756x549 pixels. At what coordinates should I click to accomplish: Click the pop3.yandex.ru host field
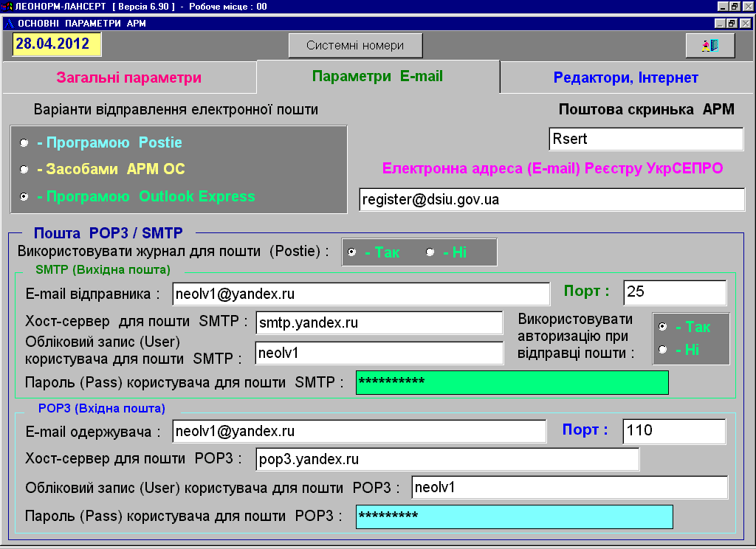click(448, 460)
